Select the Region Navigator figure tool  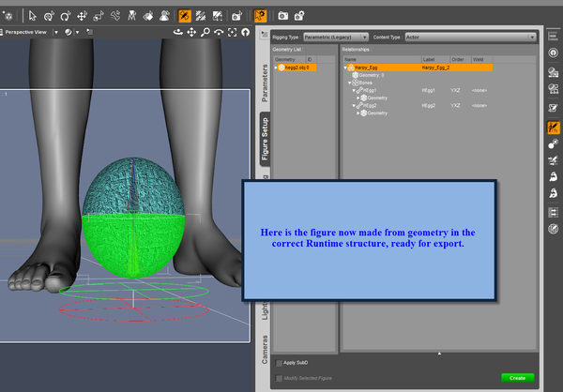164,16
